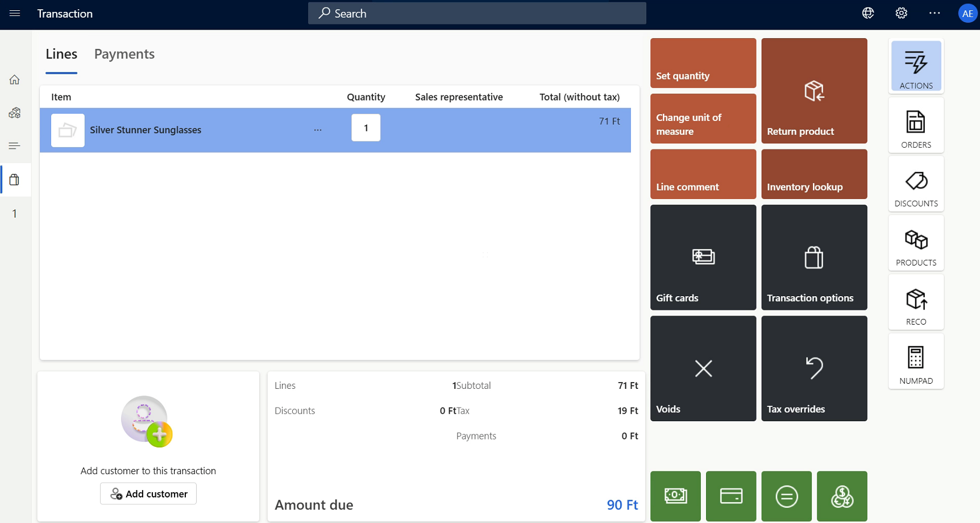
Task: Open the product catalog icon in the left sidebar
Action: coord(15,113)
